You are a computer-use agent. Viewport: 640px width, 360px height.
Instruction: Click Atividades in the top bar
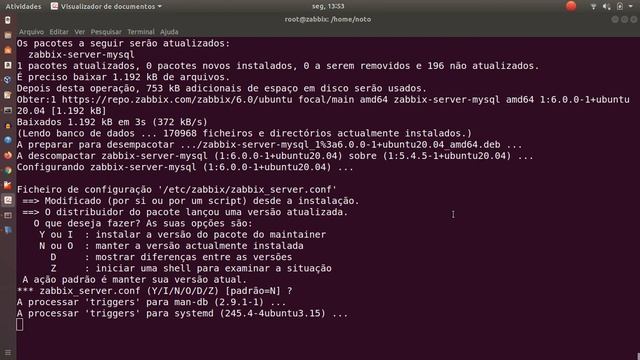point(23,7)
